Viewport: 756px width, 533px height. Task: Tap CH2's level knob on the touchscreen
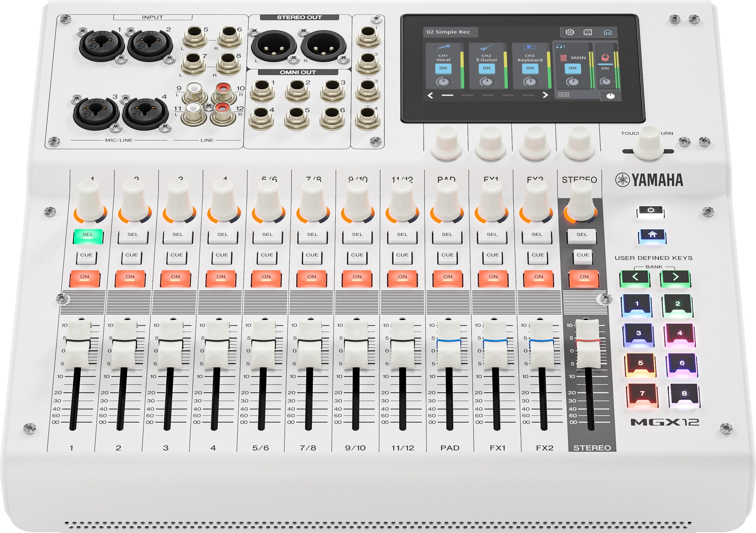487,82
